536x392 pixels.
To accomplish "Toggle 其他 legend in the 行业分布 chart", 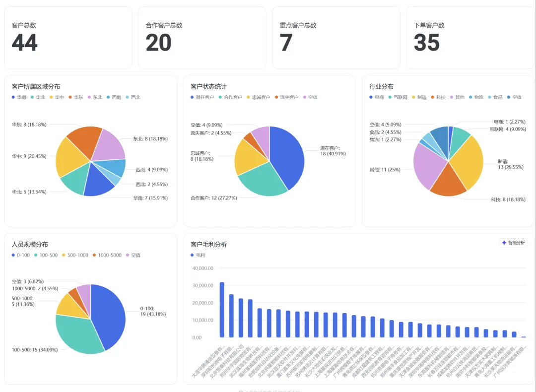I will point(458,97).
